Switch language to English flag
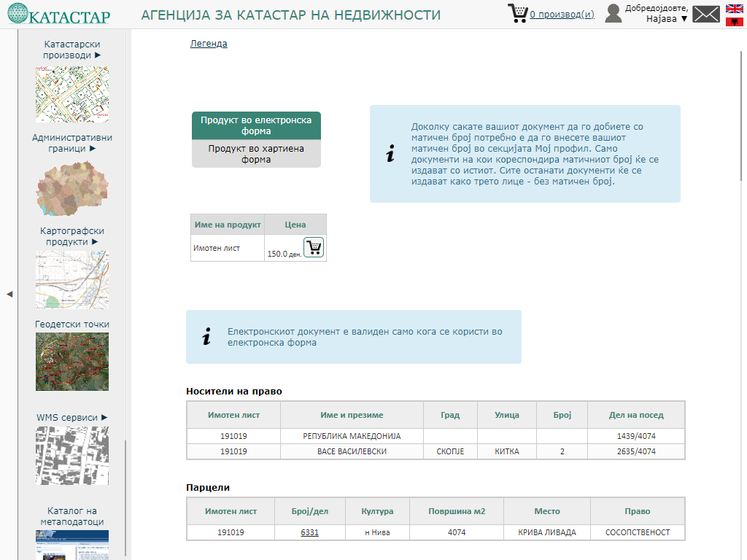Viewport: 747px width, 560px height. click(x=734, y=9)
